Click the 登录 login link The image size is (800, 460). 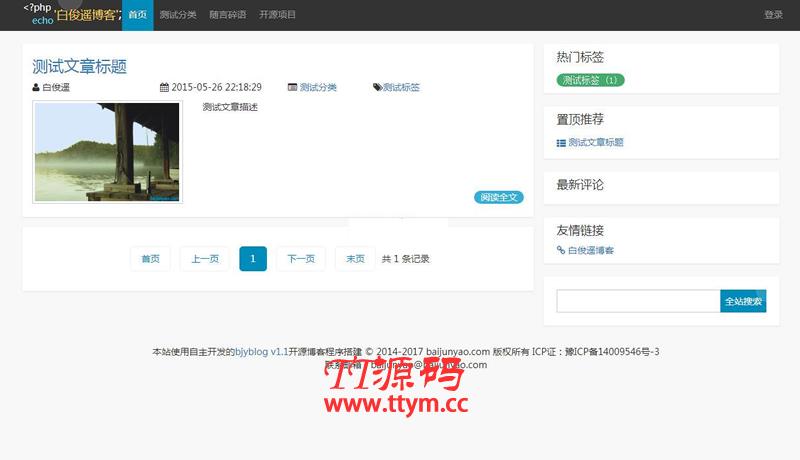coord(773,15)
